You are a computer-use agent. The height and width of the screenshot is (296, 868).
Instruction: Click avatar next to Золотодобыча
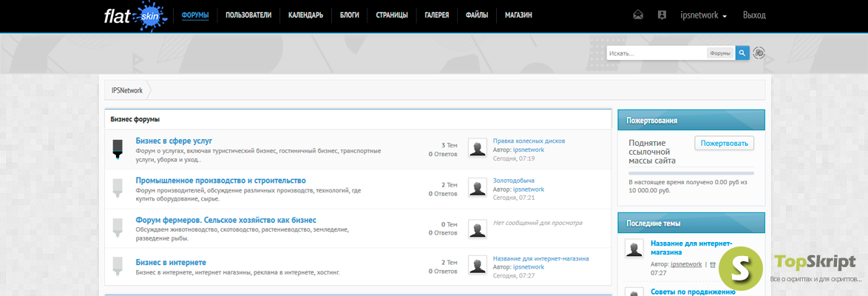477,187
